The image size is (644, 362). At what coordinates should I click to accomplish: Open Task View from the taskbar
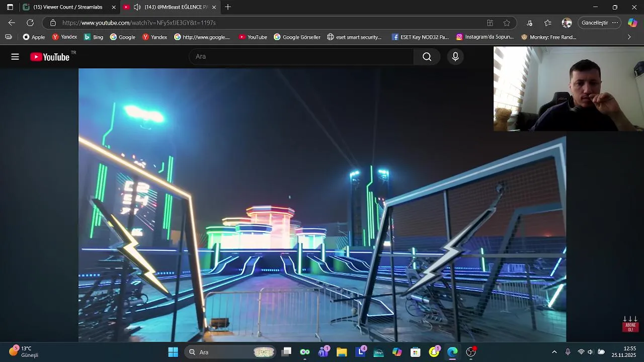[x=286, y=352]
